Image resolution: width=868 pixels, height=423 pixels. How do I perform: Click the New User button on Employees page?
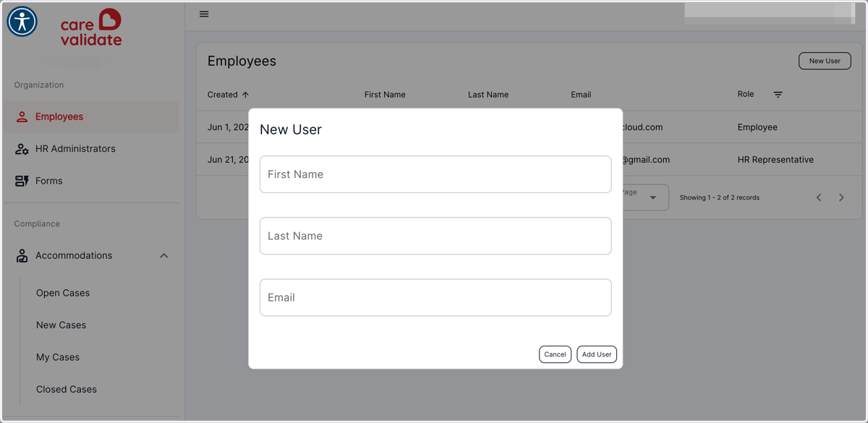825,61
